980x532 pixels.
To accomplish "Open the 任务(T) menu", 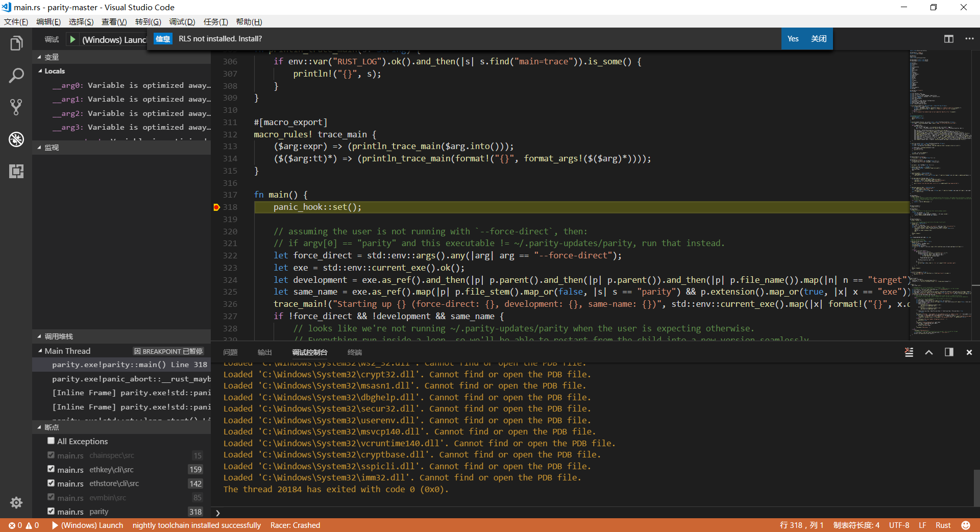I will (216, 22).
